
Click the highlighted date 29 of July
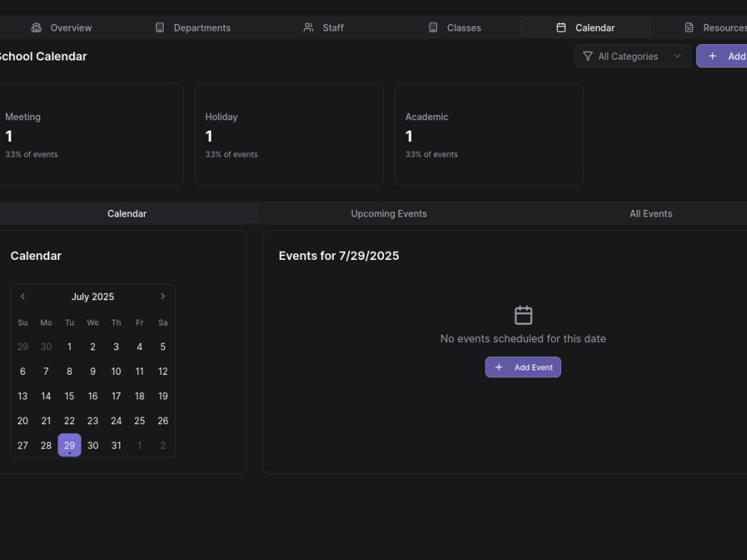tap(69, 445)
